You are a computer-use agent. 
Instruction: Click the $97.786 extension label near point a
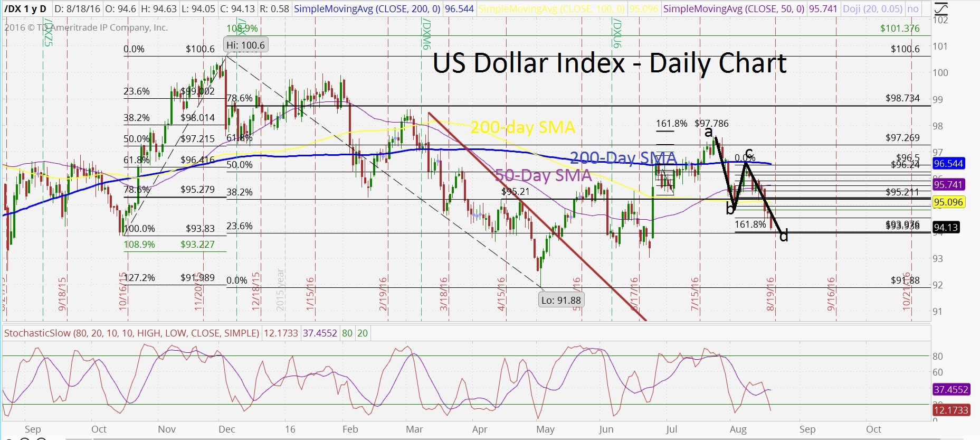pyautogui.click(x=711, y=124)
